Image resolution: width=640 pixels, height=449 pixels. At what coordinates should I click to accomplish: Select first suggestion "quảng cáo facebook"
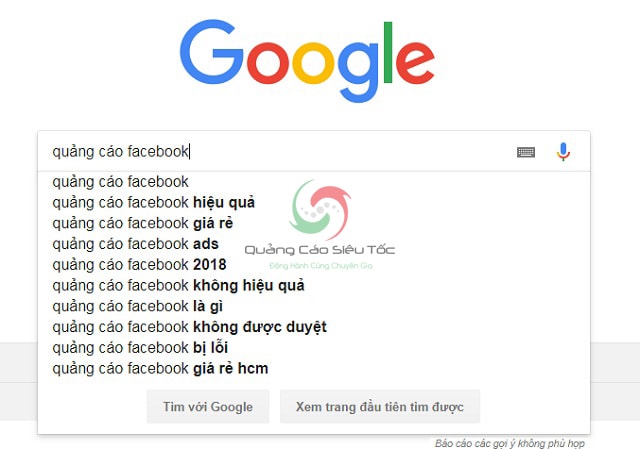tap(120, 182)
